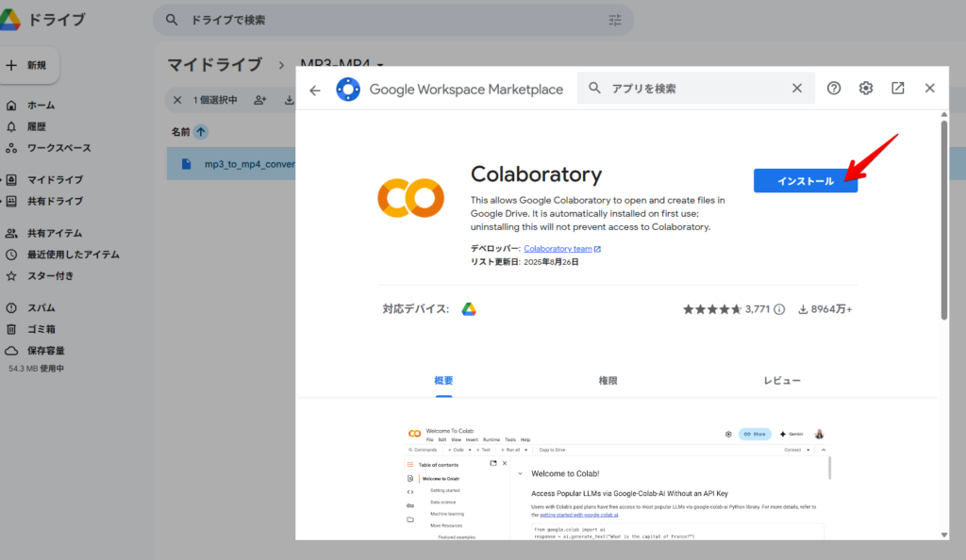Click the search magnifier in Marketplace
The image size is (966, 560).
coord(594,88)
